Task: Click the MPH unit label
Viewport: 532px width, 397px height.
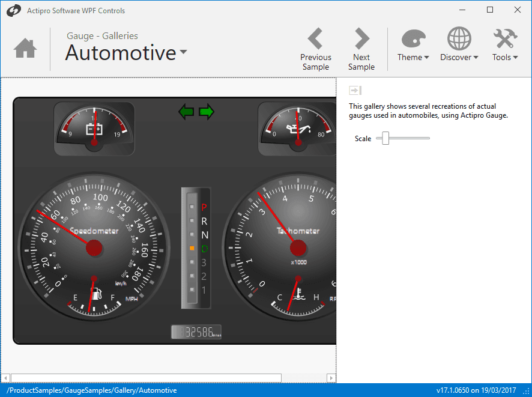Action: coord(131,299)
